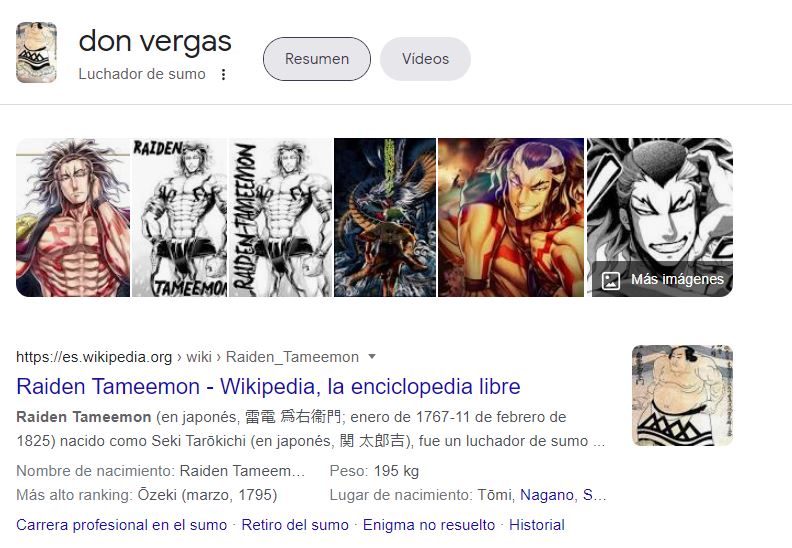The image size is (792, 548).
Task: Follow the Nagano birthplace link
Action: point(547,495)
